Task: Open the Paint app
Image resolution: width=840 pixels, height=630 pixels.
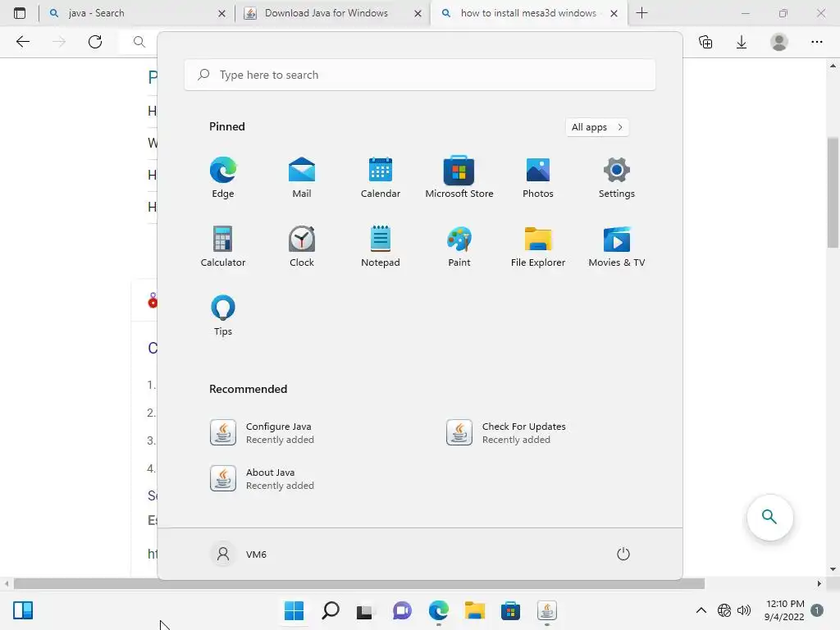Action: [459, 246]
